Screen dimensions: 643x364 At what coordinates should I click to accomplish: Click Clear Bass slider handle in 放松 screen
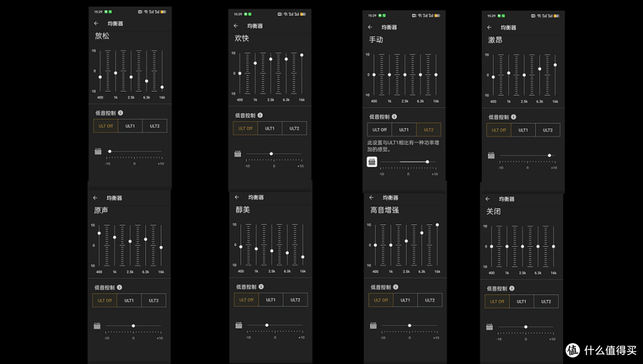pyautogui.click(x=110, y=152)
